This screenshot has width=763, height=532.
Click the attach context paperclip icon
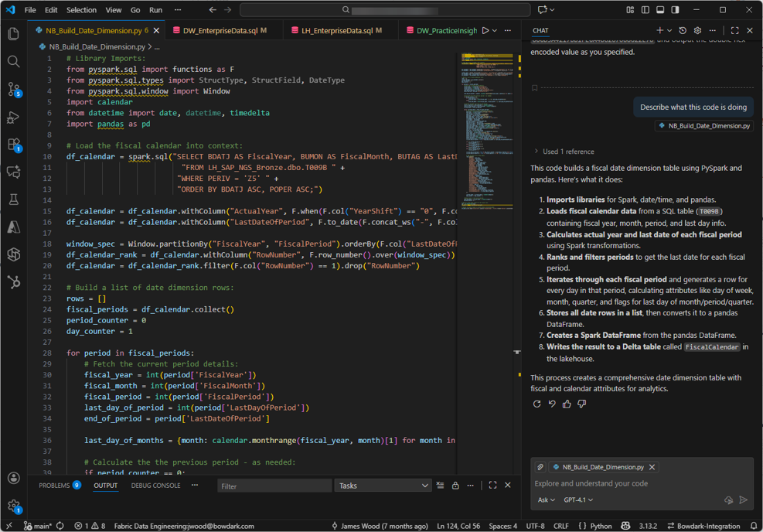[540, 467]
